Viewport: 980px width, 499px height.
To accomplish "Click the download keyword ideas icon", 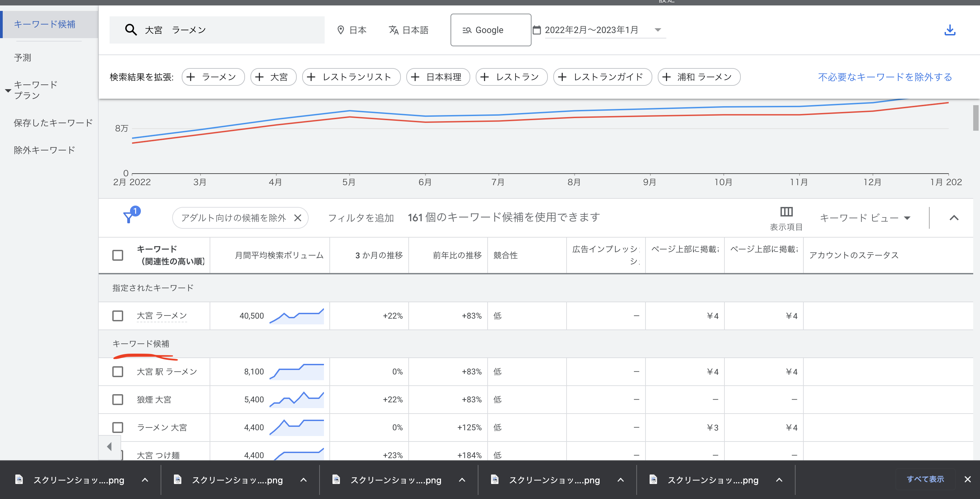I will [x=950, y=30].
